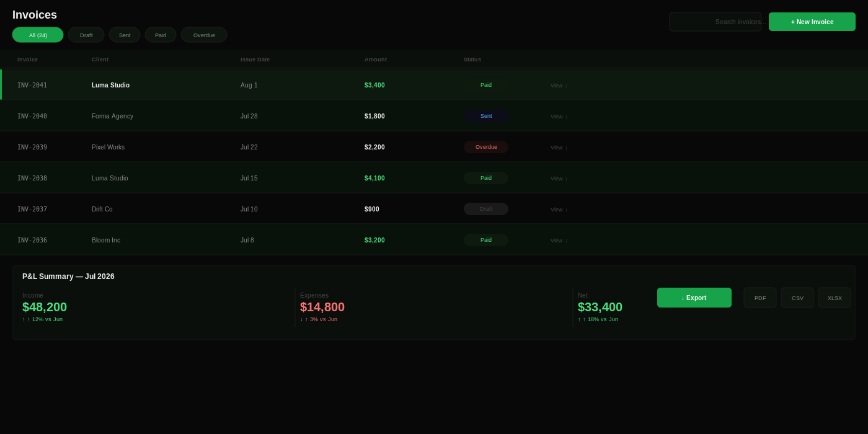Screen dimensions: 868x434
Task: Choose the CSV export format
Action: click(x=797, y=298)
